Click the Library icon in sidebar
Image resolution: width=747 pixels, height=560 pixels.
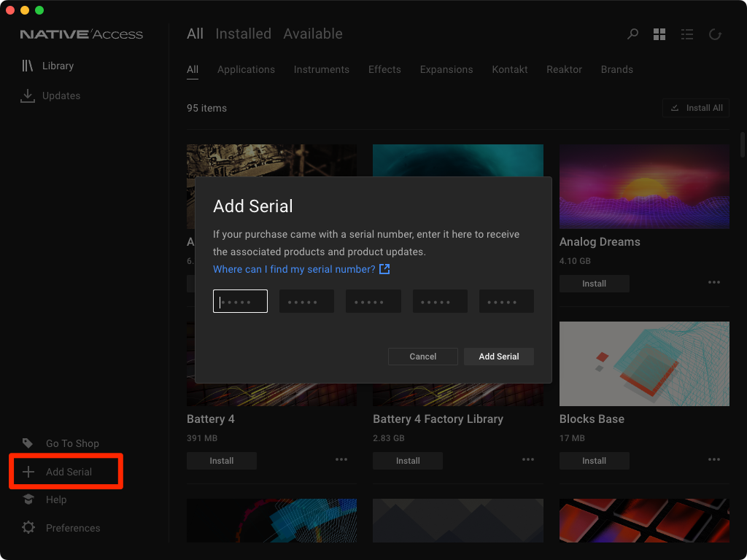tap(27, 66)
